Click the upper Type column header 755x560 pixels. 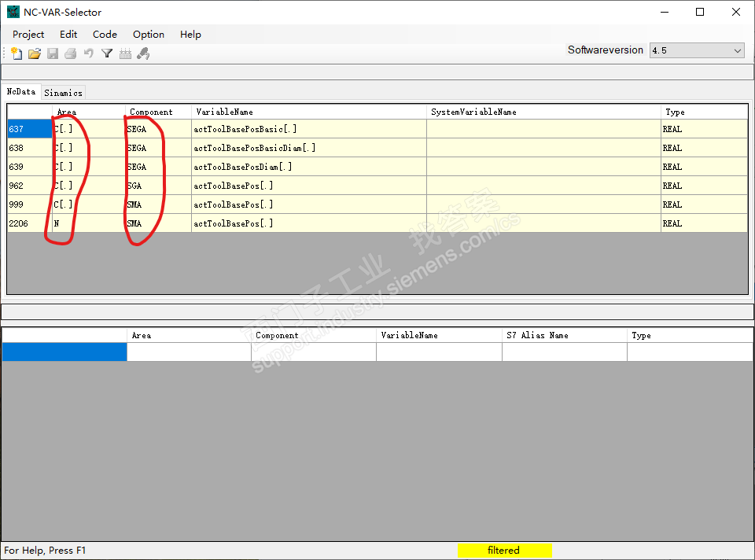pyautogui.click(x=705, y=112)
